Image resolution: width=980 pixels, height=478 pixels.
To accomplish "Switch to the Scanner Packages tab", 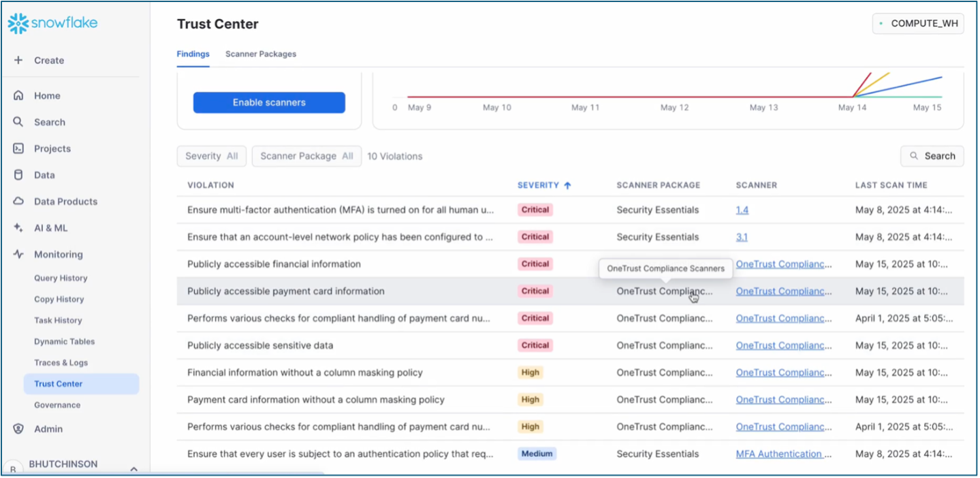I will tap(260, 54).
